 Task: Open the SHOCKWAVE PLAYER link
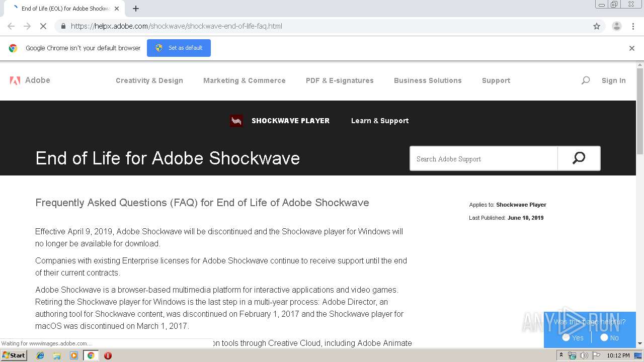[x=290, y=121]
